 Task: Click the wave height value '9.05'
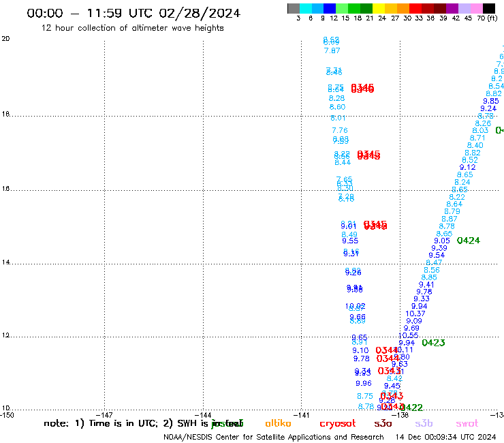click(x=442, y=241)
